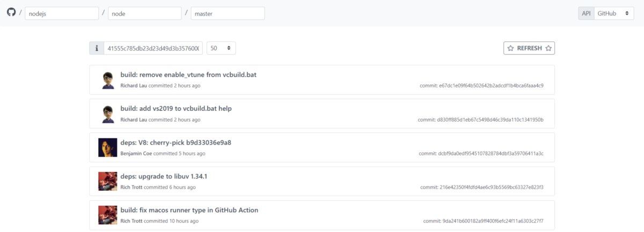
Task: Click Rich Trott's avatar on libuv commit
Action: pos(108,181)
